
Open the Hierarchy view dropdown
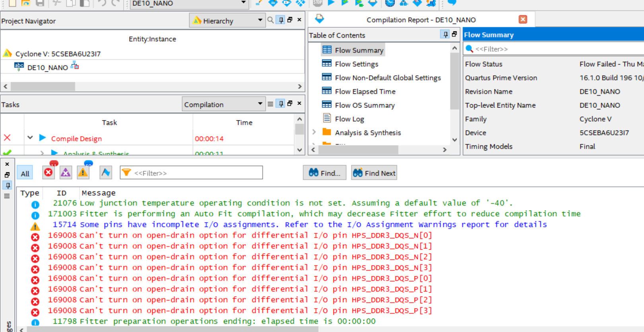click(260, 20)
